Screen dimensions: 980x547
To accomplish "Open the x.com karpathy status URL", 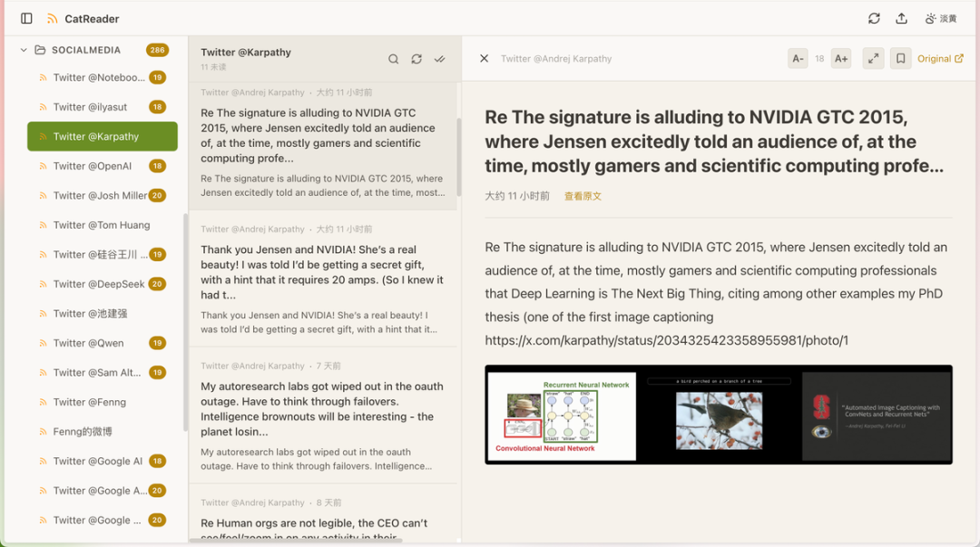I will [666, 341].
